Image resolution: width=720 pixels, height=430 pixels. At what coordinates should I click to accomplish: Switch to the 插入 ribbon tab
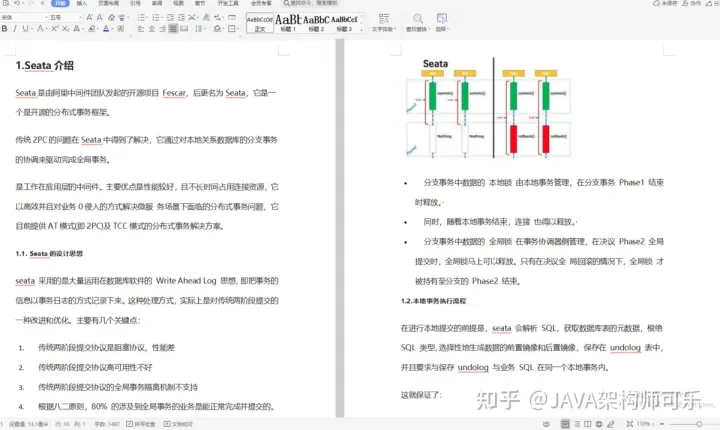click(x=81, y=3)
